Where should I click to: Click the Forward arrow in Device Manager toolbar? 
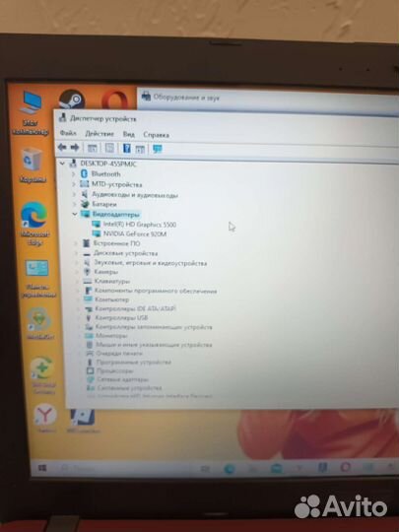[x=75, y=147]
